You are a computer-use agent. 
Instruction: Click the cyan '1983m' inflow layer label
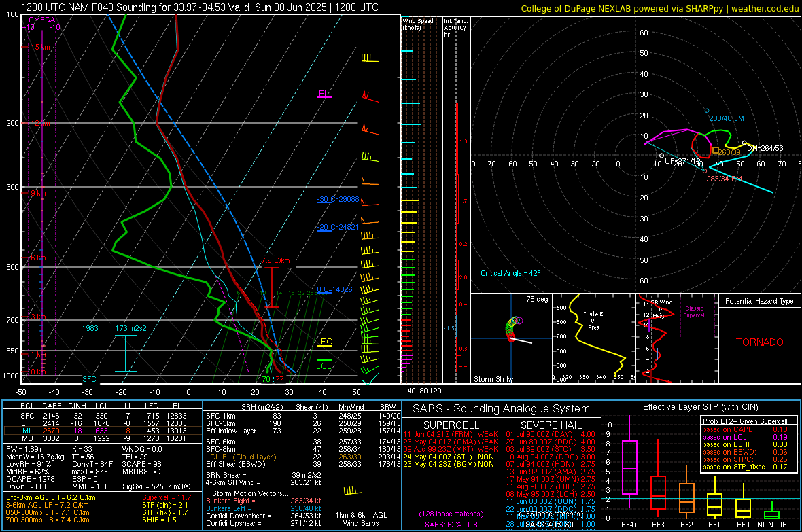click(x=92, y=328)
